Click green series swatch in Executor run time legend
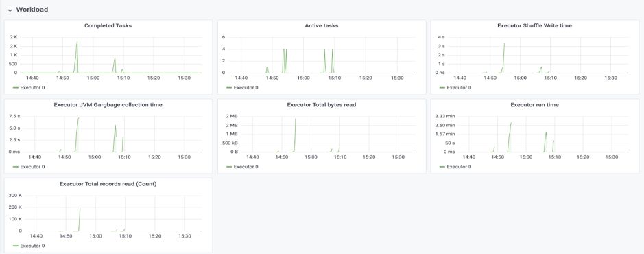This screenshot has width=644, height=254. [x=442, y=167]
